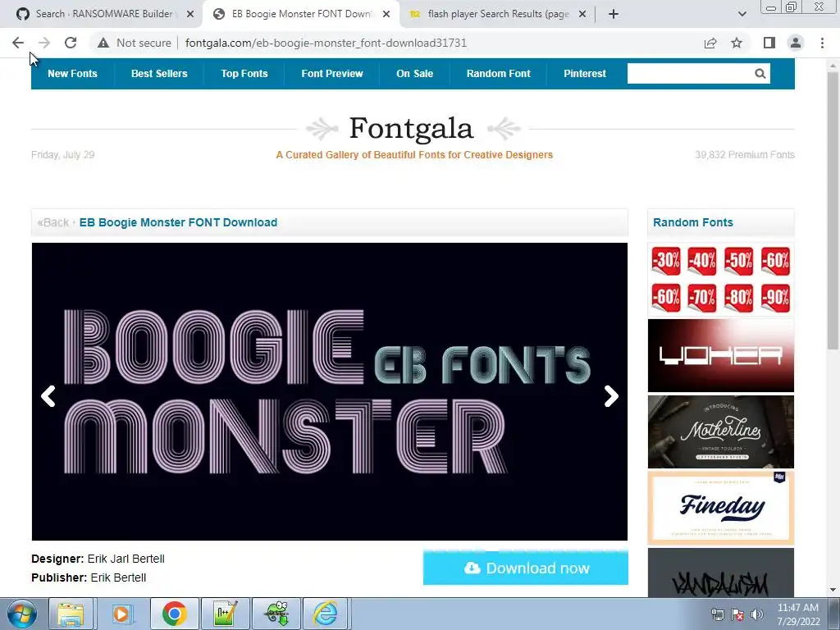
Task: Open the notepad-style taskbar application
Action: tap(225, 614)
